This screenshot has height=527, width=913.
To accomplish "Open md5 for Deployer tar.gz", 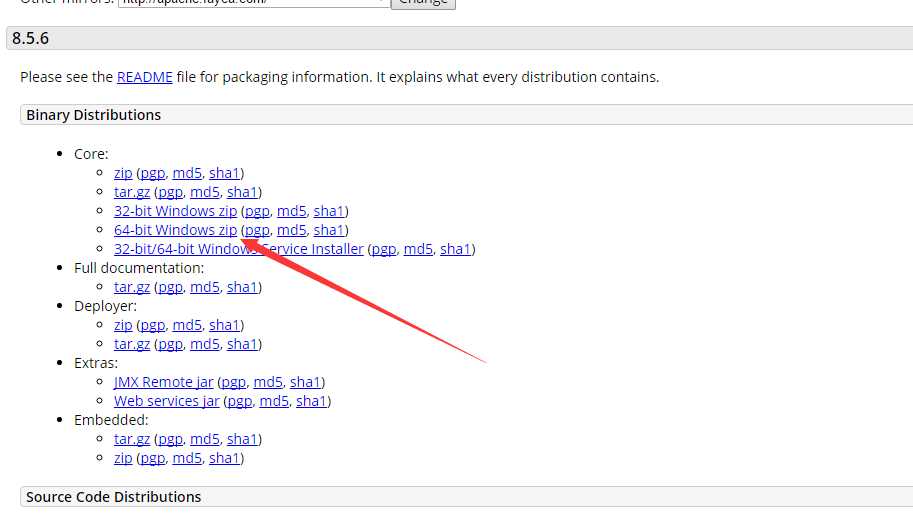I will click(x=205, y=344).
